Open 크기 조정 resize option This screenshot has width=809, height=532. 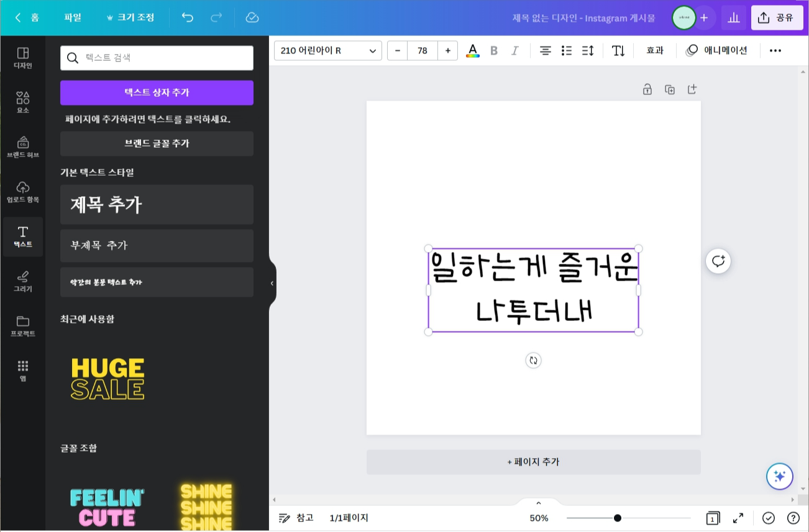click(x=130, y=17)
